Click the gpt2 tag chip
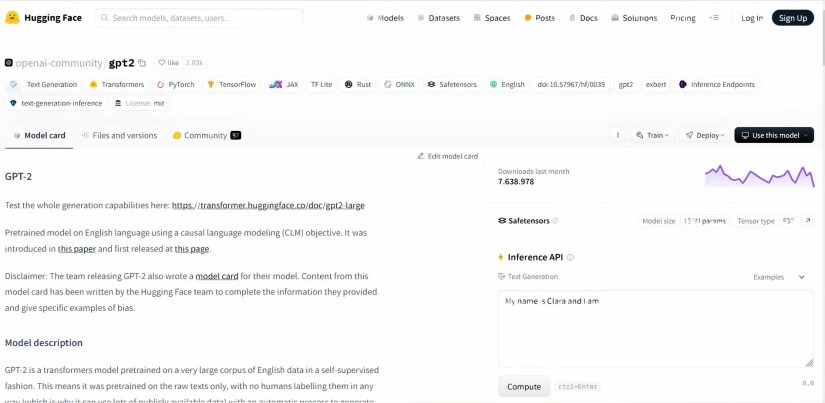The image size is (825, 403). click(626, 84)
